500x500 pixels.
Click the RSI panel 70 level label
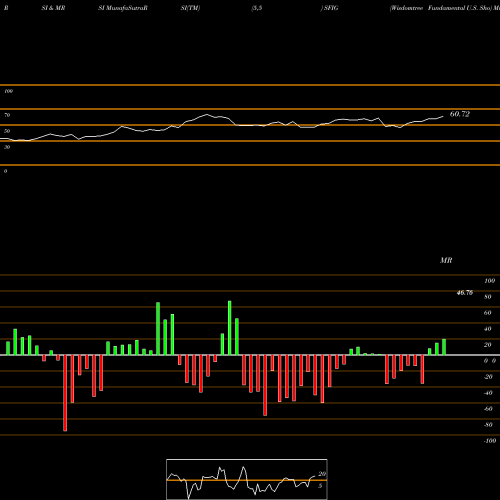pyautogui.click(x=7, y=115)
